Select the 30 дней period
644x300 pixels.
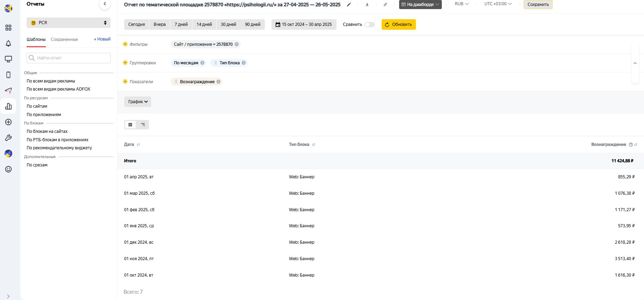click(228, 24)
